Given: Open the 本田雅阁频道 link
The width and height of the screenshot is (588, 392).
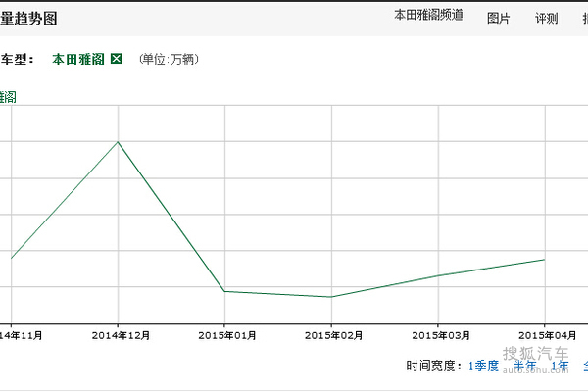Looking at the screenshot, I should [x=428, y=17].
